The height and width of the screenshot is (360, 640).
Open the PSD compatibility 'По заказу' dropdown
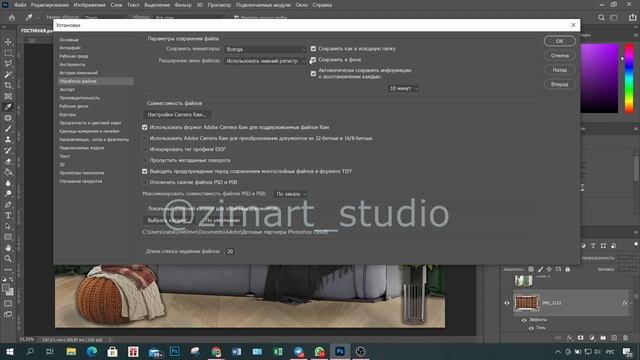click(x=290, y=194)
